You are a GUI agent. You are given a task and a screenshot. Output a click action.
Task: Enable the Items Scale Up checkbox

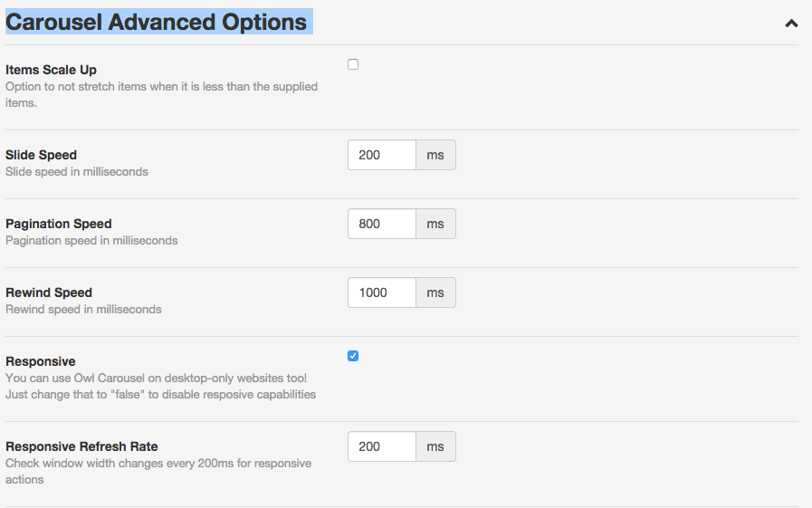tap(353, 64)
